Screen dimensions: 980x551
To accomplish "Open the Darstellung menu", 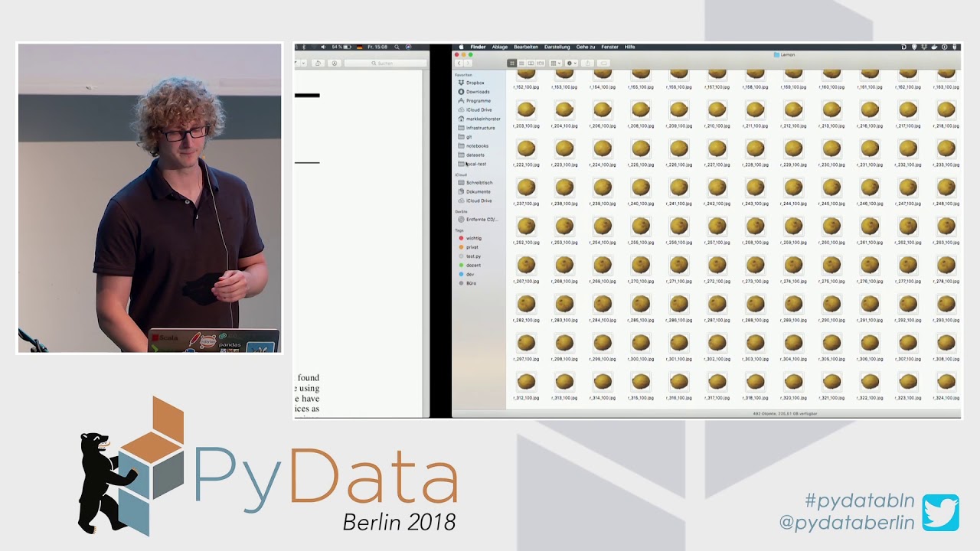I will (x=557, y=47).
